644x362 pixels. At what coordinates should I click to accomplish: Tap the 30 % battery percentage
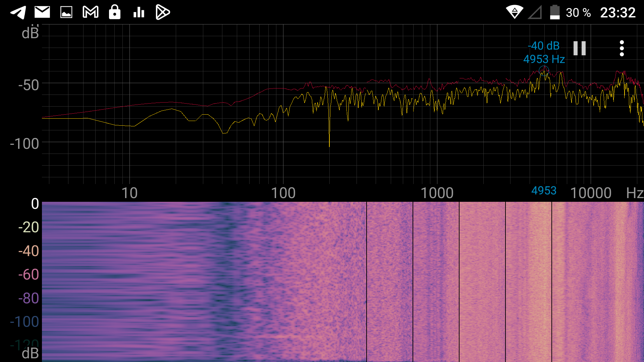point(578,13)
